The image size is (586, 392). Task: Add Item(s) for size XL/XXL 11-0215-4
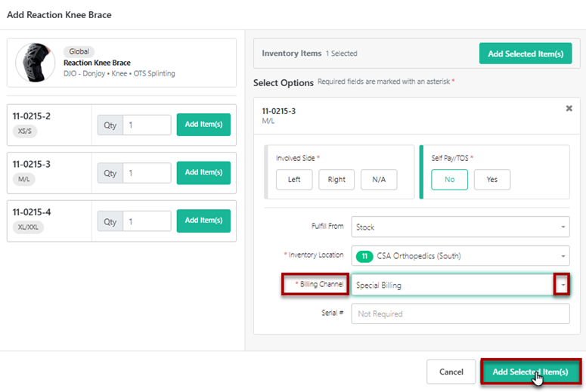point(203,221)
